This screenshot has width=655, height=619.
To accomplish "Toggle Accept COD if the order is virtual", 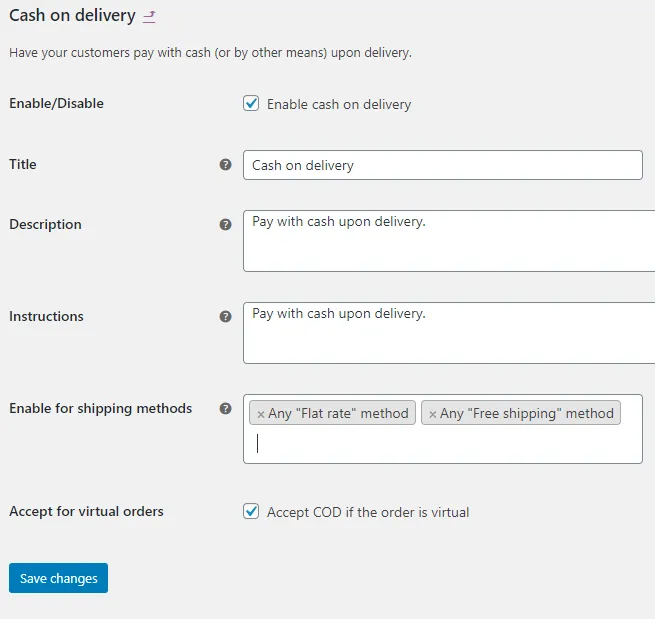I will click(x=251, y=512).
